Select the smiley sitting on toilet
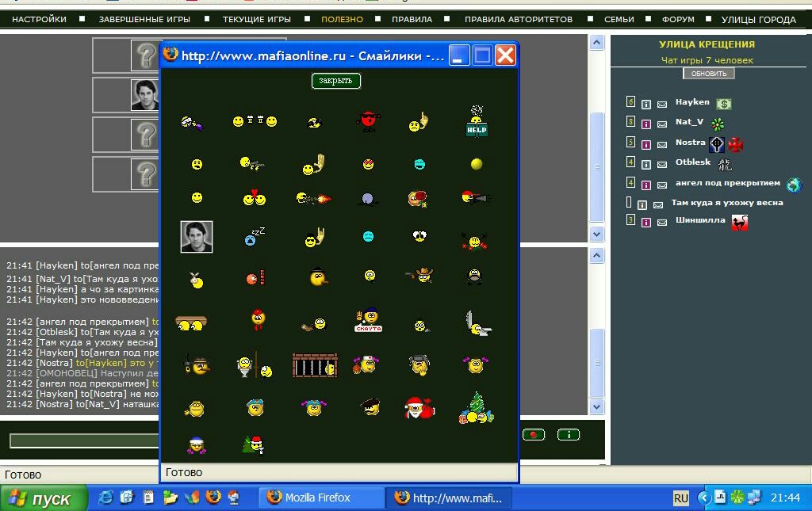 click(x=477, y=324)
